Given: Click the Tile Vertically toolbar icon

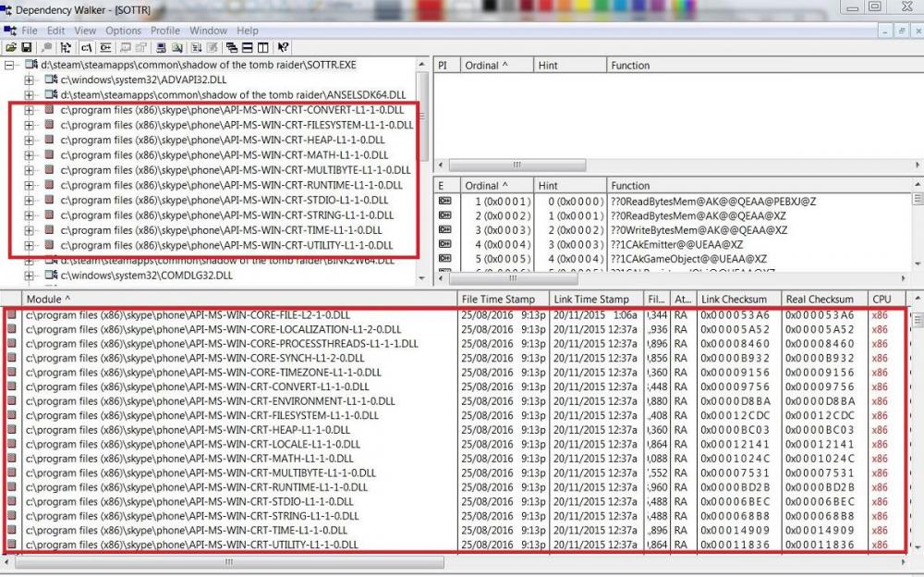Looking at the screenshot, I should (x=263, y=48).
